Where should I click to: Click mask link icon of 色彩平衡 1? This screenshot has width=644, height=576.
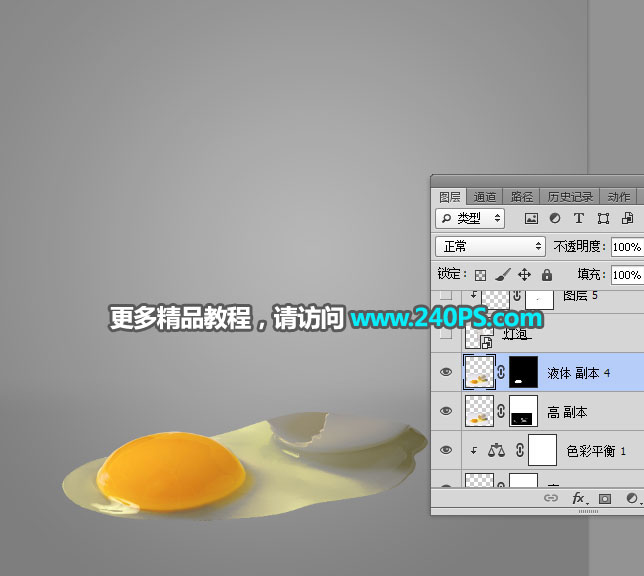click(x=520, y=450)
